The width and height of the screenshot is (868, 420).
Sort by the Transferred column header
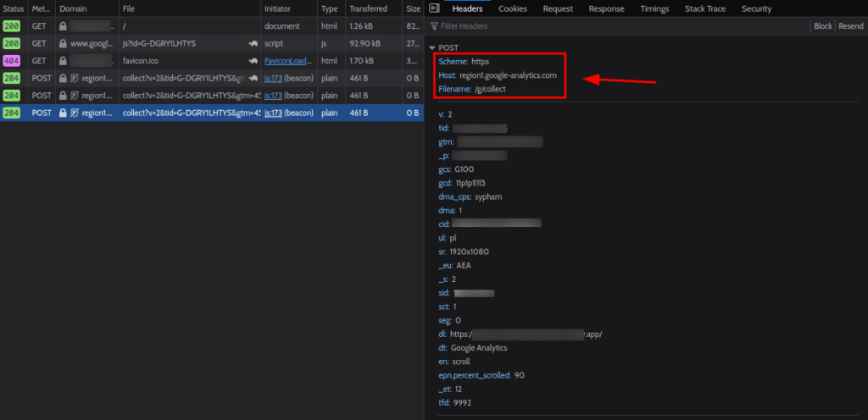tap(374, 8)
